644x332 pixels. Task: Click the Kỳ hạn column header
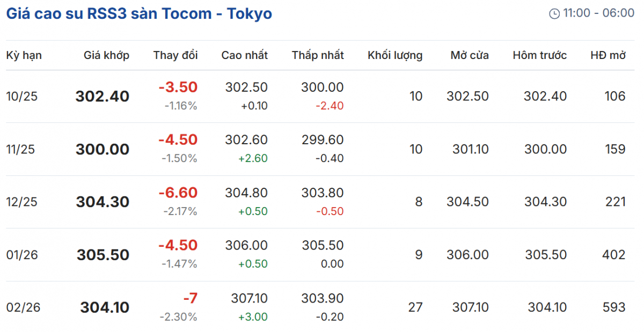[x=24, y=55]
